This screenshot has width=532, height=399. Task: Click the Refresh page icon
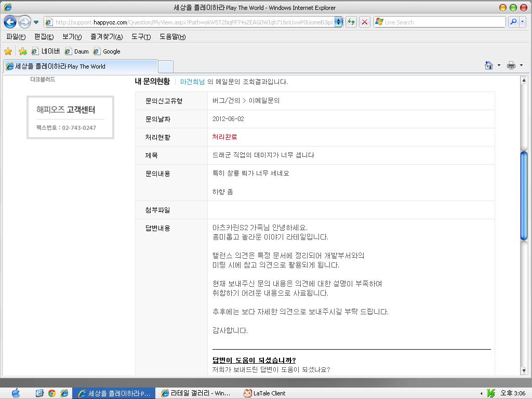pos(351,22)
